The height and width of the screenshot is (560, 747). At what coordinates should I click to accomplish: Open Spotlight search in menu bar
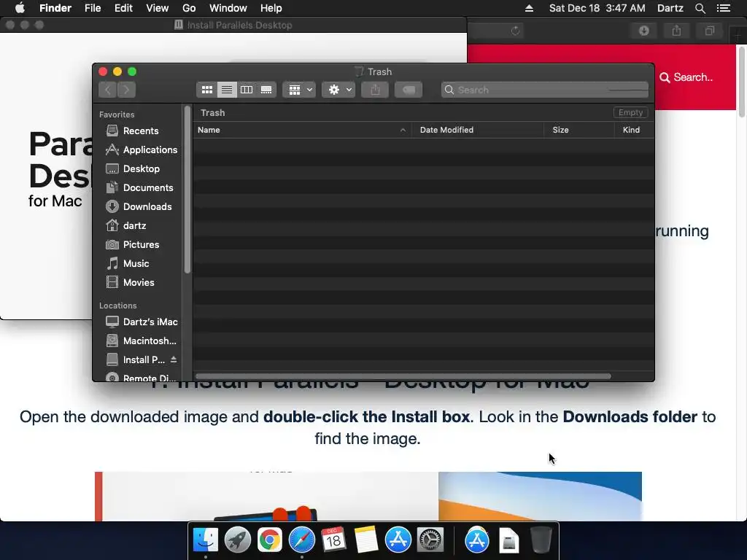pyautogui.click(x=700, y=8)
